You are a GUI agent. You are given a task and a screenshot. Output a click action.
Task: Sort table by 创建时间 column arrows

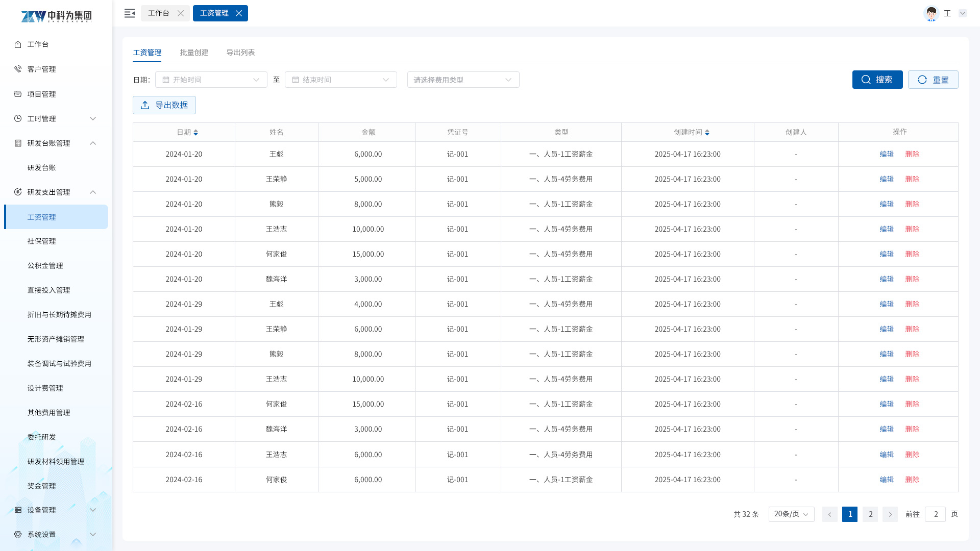[x=707, y=133]
